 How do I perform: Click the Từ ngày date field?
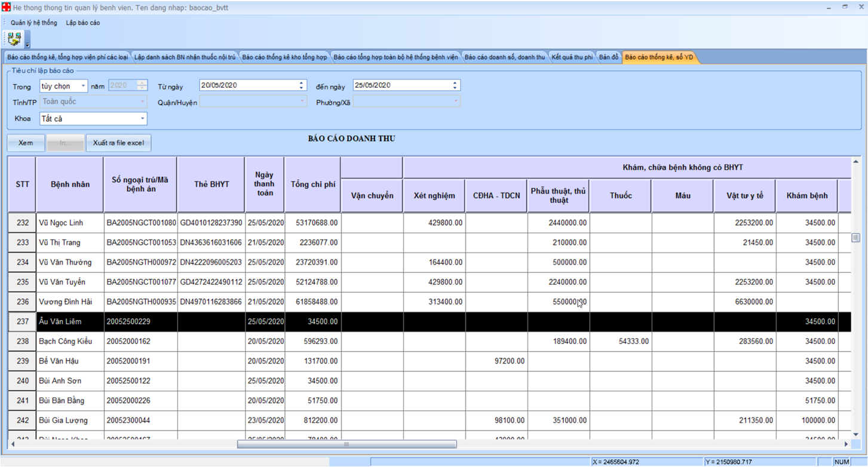(x=253, y=85)
